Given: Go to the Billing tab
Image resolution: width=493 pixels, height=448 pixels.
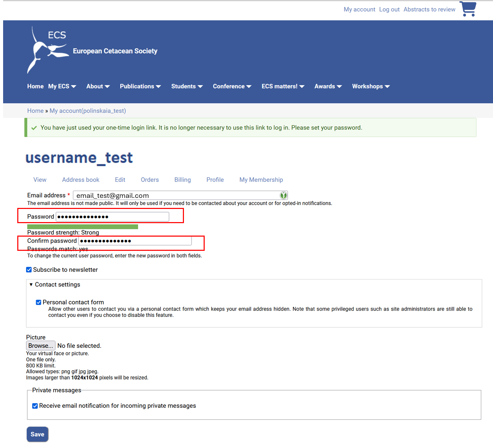Looking at the screenshot, I should tap(182, 180).
